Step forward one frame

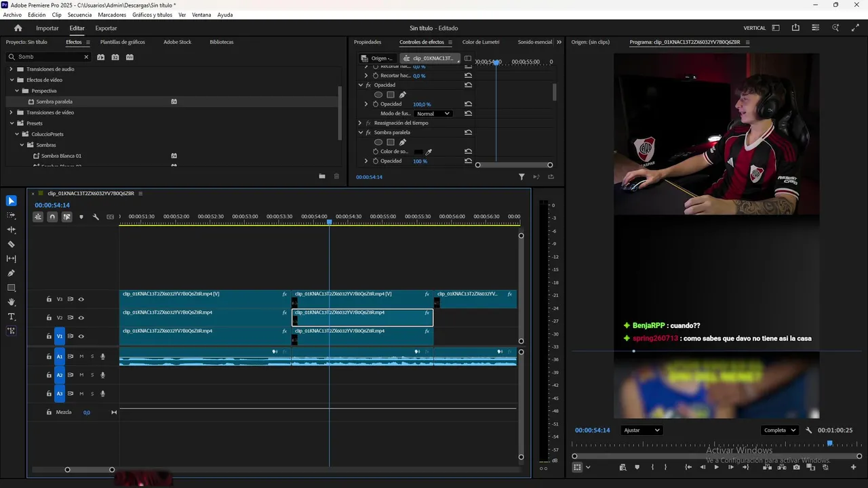tap(731, 467)
